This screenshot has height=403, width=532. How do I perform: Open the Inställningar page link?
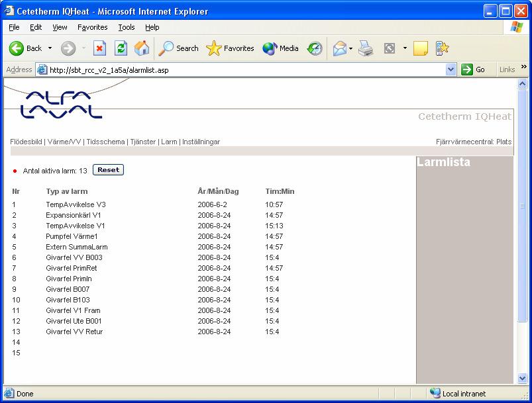201,142
